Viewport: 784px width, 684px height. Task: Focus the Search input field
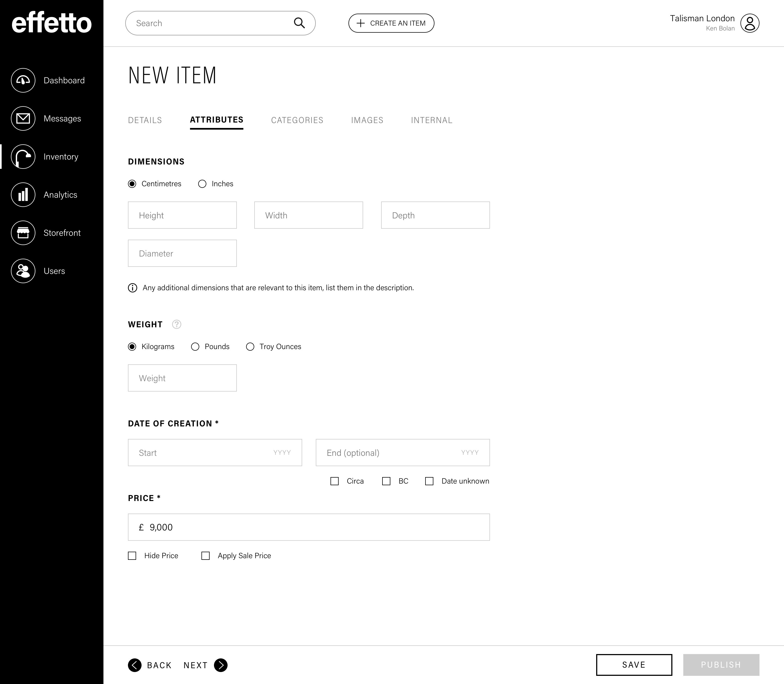[220, 23]
